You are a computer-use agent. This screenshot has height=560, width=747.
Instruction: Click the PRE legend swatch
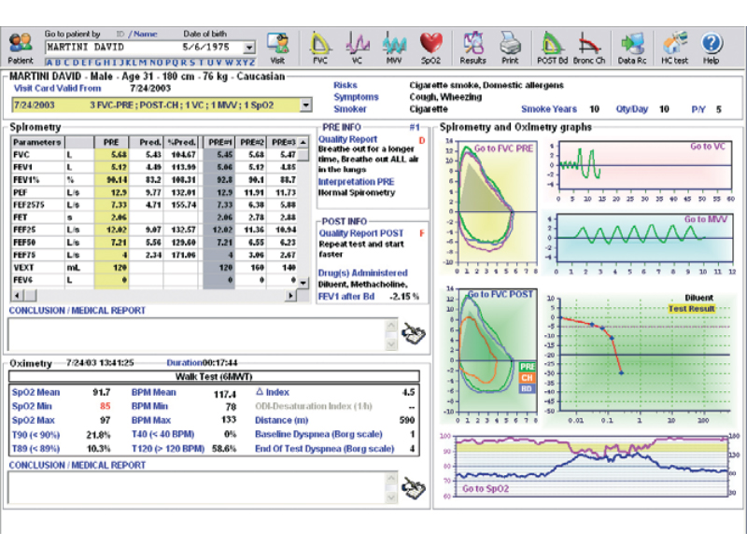[528, 366]
